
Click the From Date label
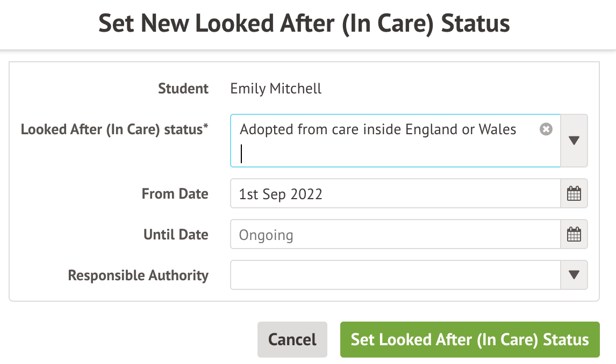coord(175,194)
